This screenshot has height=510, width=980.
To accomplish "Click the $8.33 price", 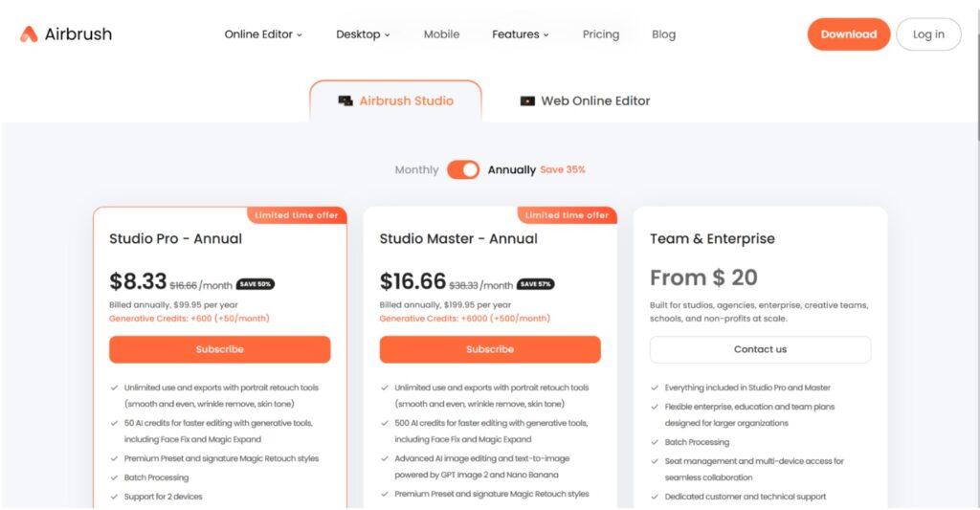I will pos(138,281).
